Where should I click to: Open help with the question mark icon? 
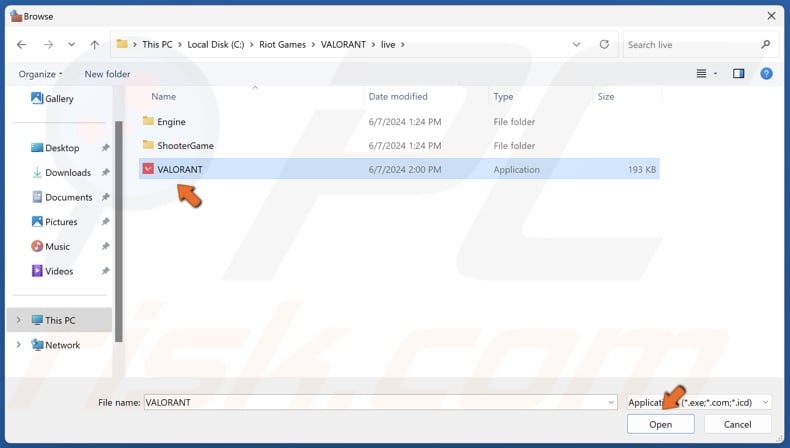[766, 74]
